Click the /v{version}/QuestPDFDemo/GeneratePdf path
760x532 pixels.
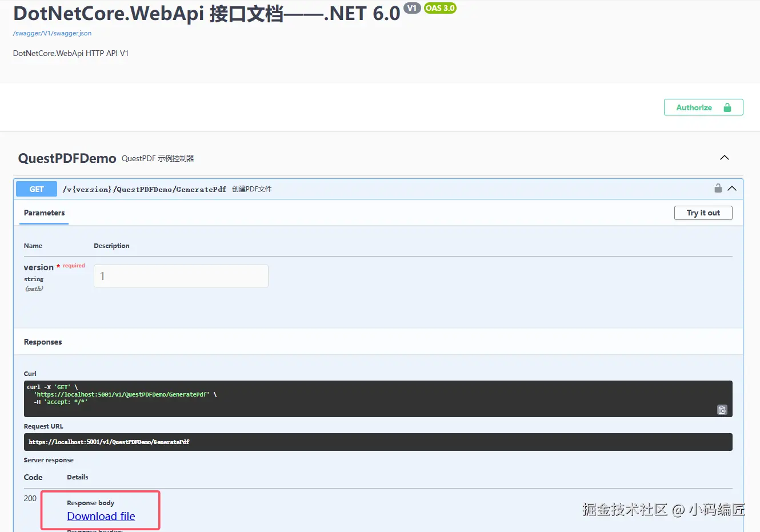(145, 189)
